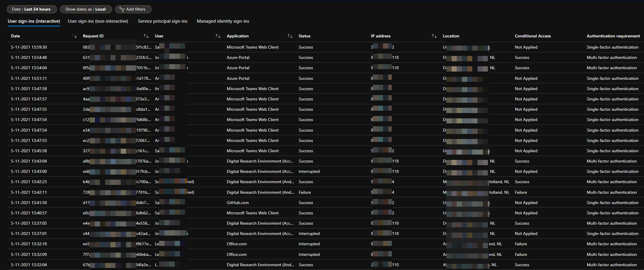Viewport: 644px width, 270px height.
Task: Click the Status column header
Action: coord(304,36)
